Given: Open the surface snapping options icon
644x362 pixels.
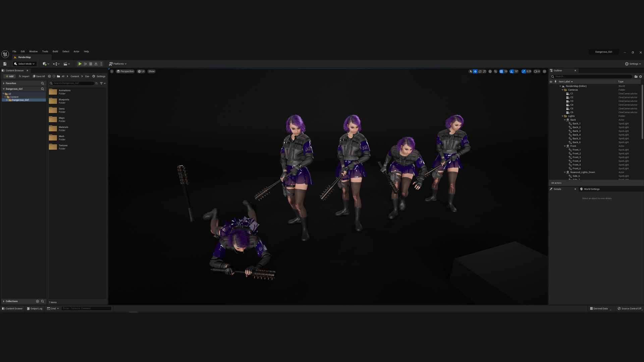Looking at the screenshot, I should pyautogui.click(x=495, y=71).
